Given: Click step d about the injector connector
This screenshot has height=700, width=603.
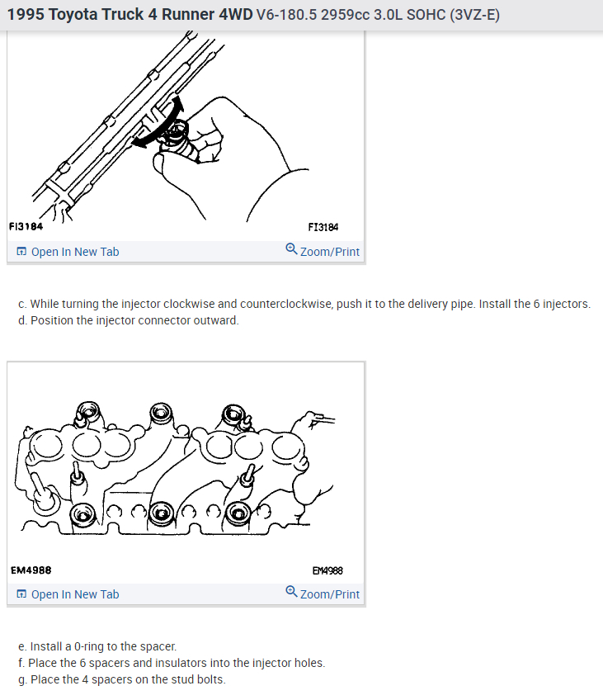Looking at the screenshot, I should point(129,320).
